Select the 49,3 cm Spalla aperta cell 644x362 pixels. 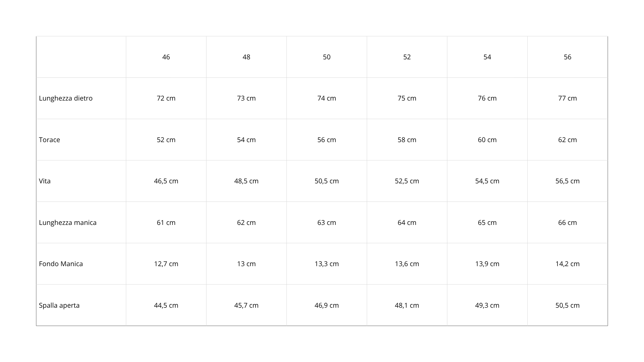pyautogui.click(x=487, y=305)
